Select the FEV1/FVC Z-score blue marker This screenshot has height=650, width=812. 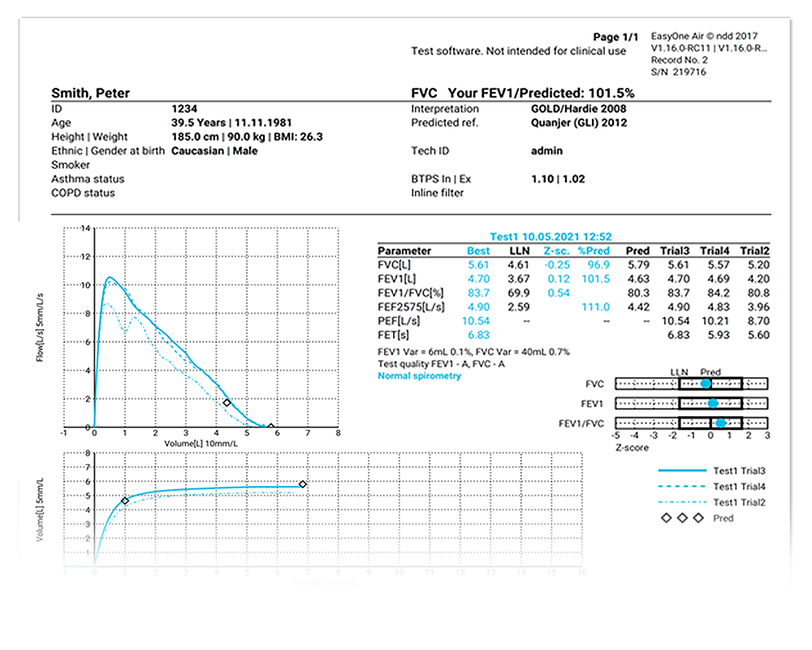[720, 423]
